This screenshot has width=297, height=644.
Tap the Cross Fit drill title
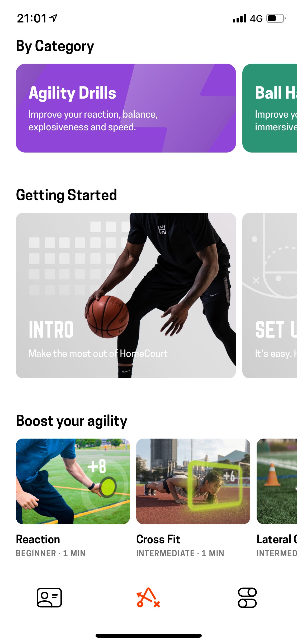[158, 539]
